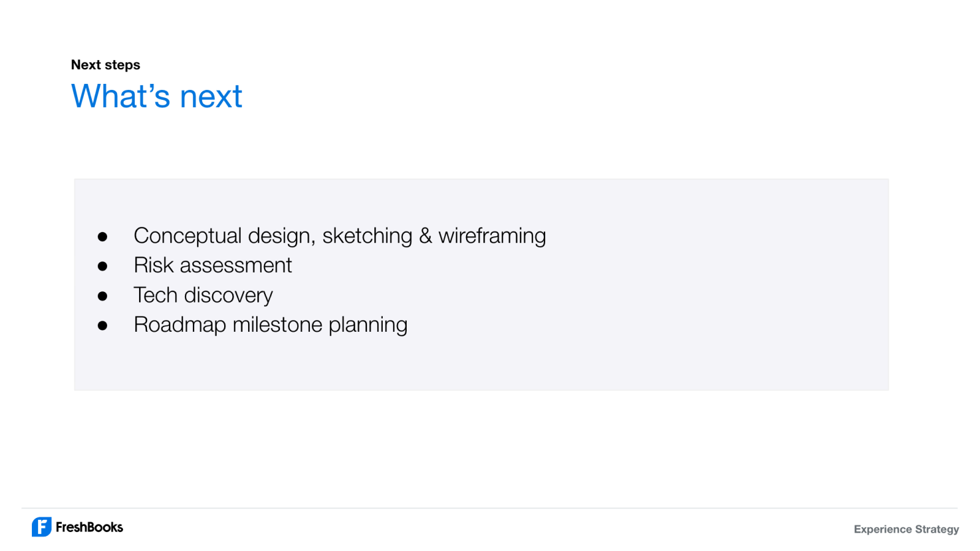Screen dimensions: 980x551
Task: Click the word 'Conceptual' in first bullet
Action: (x=187, y=236)
